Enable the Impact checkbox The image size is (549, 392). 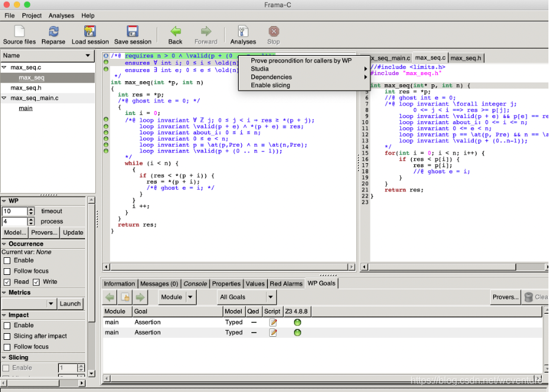click(7, 325)
